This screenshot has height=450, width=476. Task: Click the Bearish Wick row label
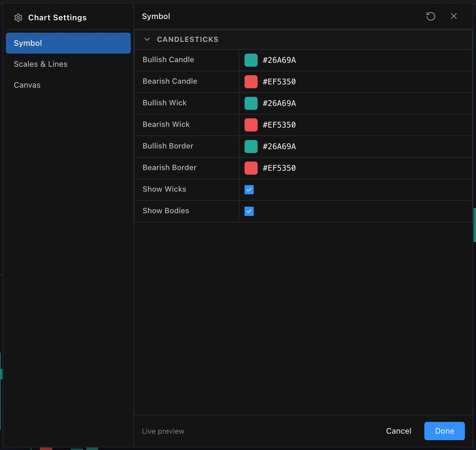click(x=166, y=124)
